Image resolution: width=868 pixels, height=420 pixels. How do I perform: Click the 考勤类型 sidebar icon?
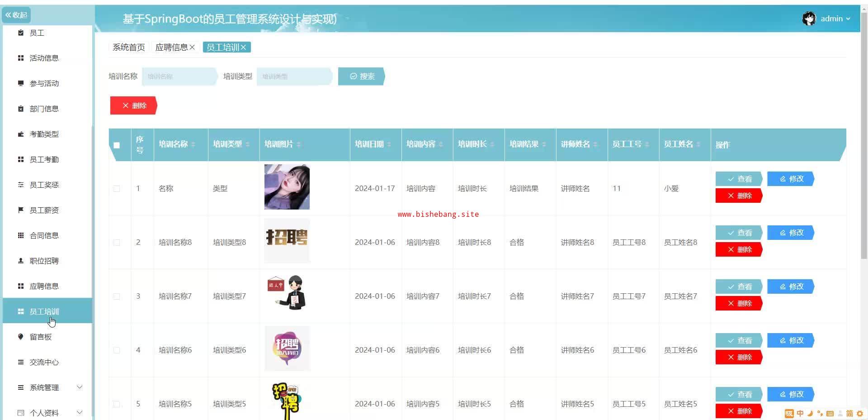(x=20, y=134)
